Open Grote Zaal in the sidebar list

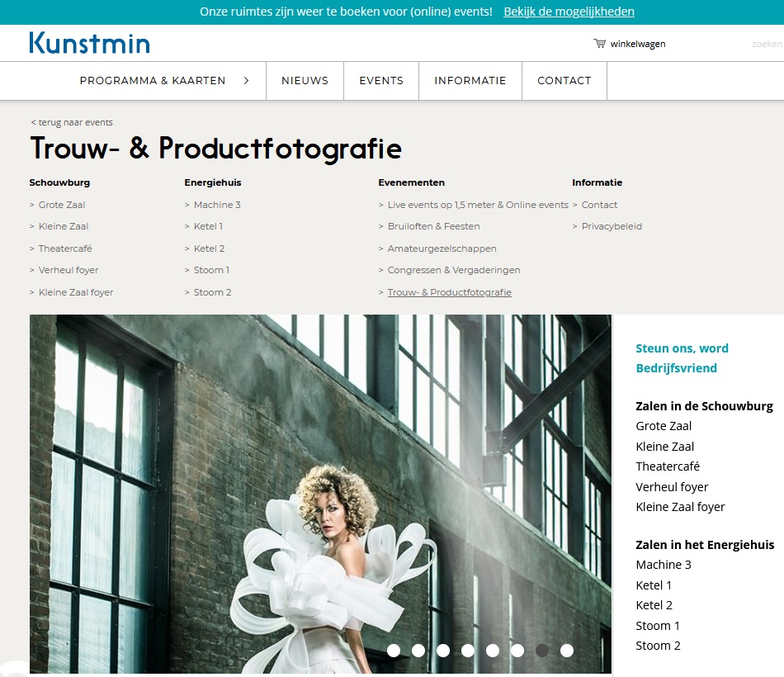click(664, 426)
